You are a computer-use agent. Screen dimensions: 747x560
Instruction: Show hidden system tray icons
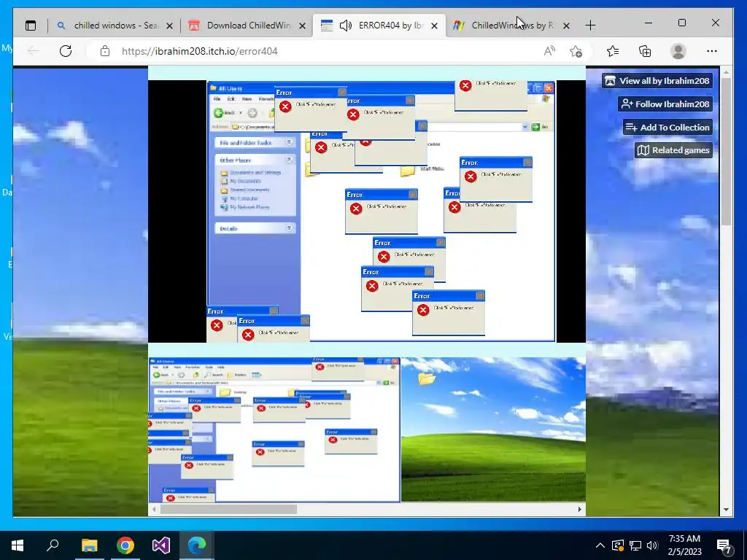pos(600,545)
